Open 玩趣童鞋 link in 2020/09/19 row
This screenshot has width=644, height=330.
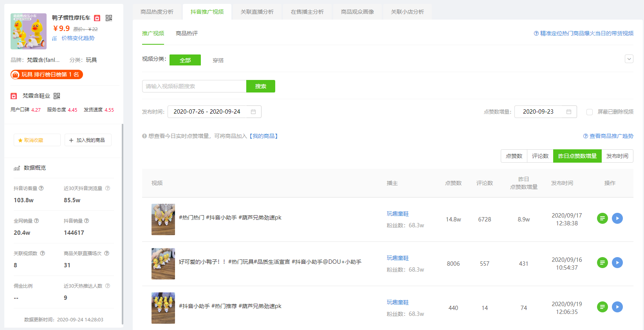(x=398, y=302)
